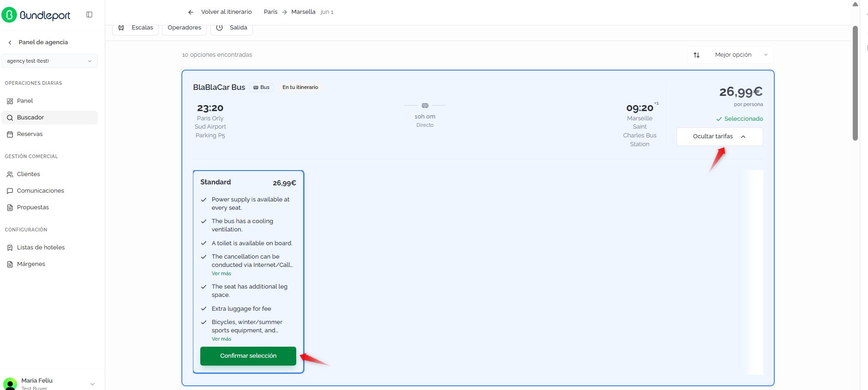Click the '23:20' departure time
The width and height of the screenshot is (868, 390).
pos(210,108)
